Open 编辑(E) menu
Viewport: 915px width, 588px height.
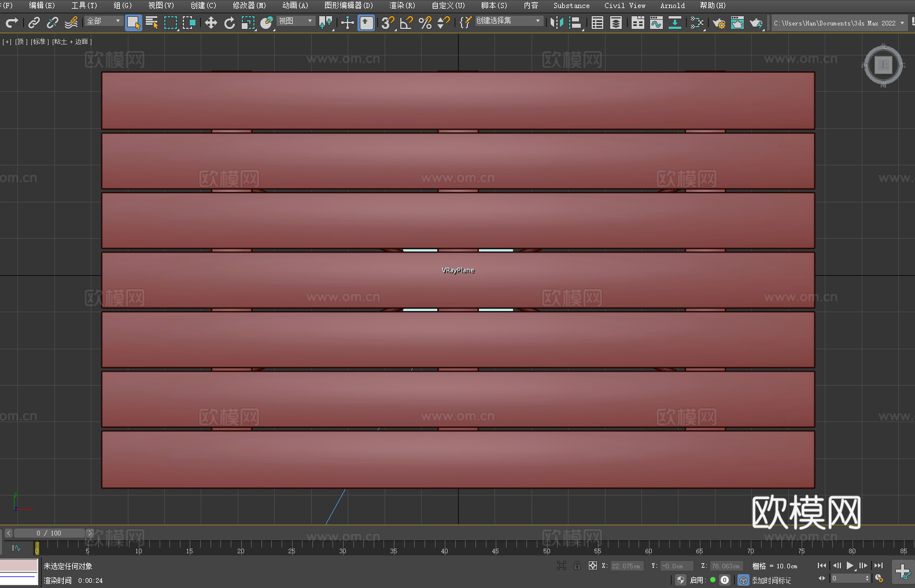point(42,5)
